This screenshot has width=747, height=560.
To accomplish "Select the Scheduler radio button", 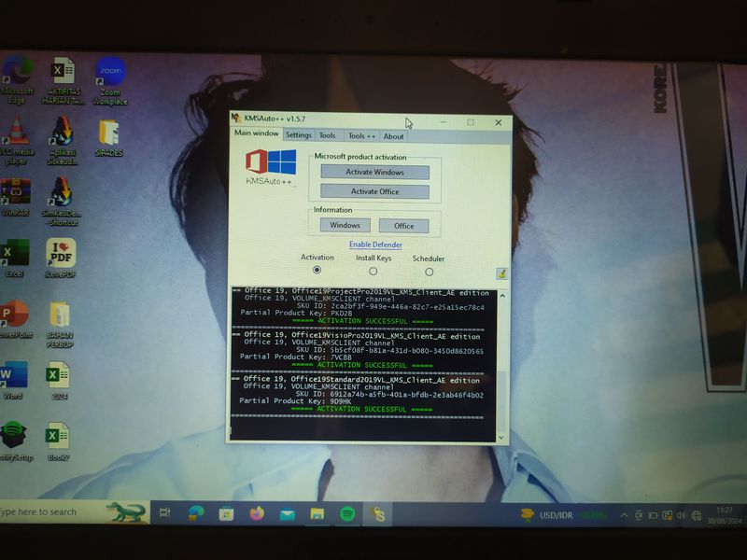I will coord(429,272).
